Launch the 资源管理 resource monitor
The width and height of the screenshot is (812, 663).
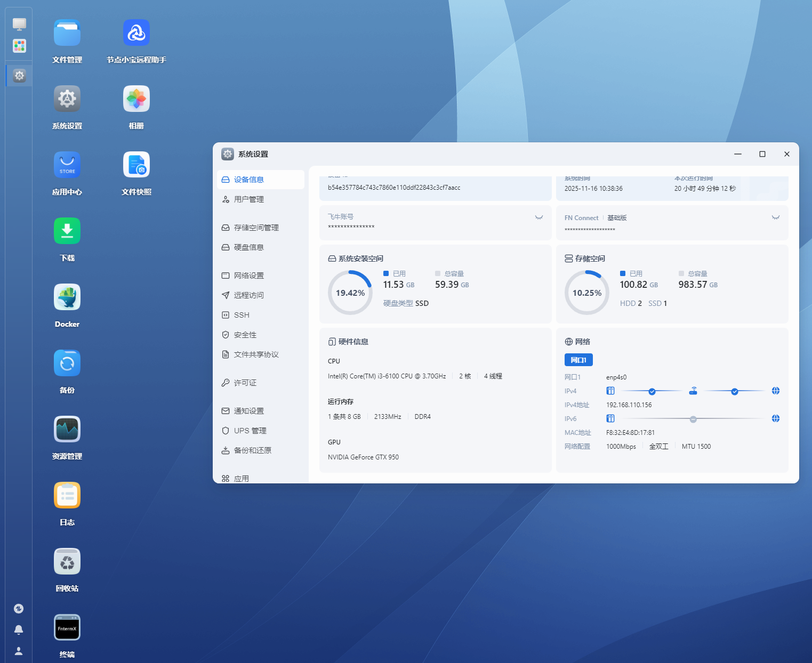point(67,430)
